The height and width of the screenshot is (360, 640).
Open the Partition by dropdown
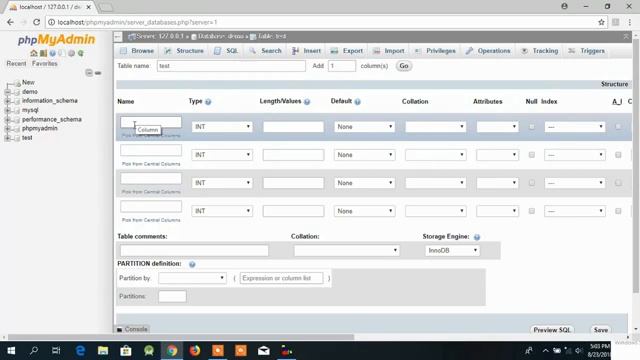click(x=192, y=278)
